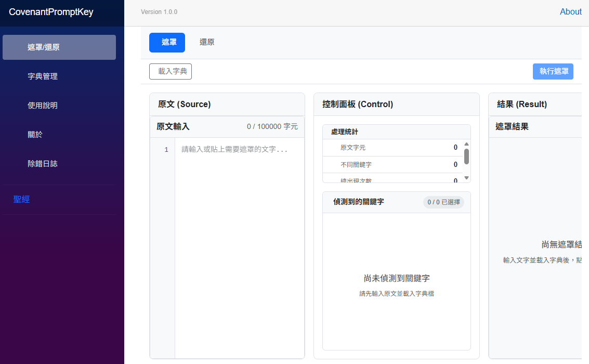
Task: Switch to the 還原 tab
Action: (x=207, y=43)
